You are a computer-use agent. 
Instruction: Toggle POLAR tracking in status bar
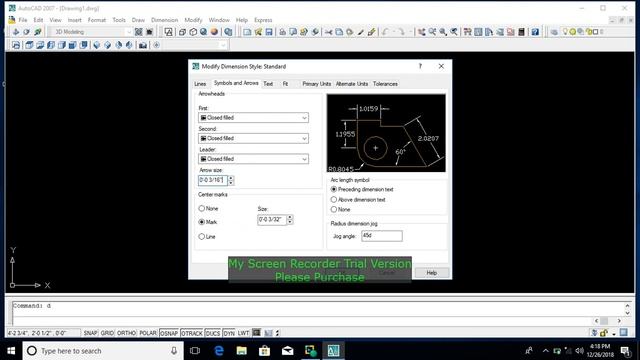click(148, 333)
